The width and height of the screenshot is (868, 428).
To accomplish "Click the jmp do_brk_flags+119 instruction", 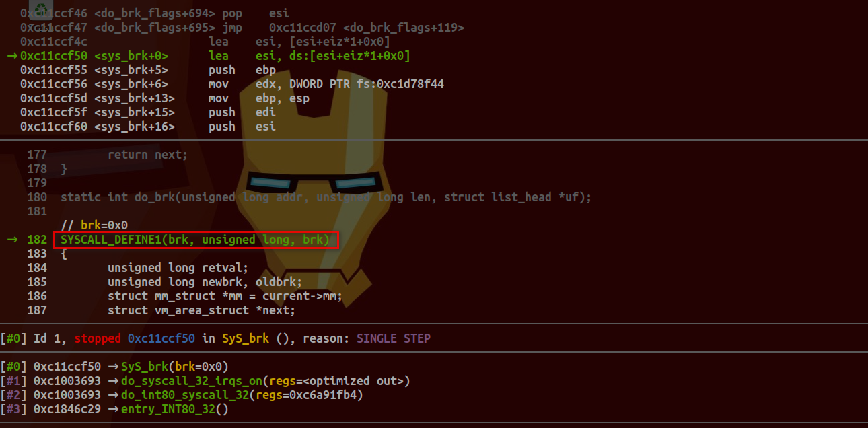I will 336,28.
